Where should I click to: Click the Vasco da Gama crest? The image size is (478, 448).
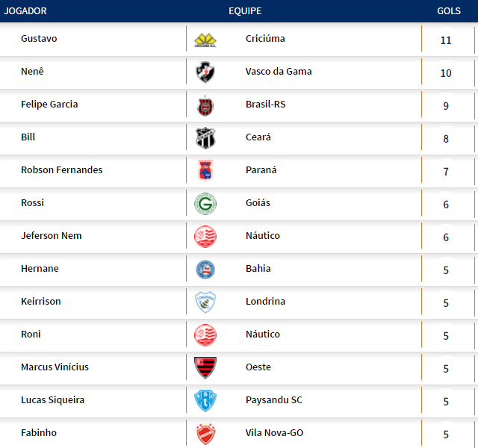[x=205, y=72]
